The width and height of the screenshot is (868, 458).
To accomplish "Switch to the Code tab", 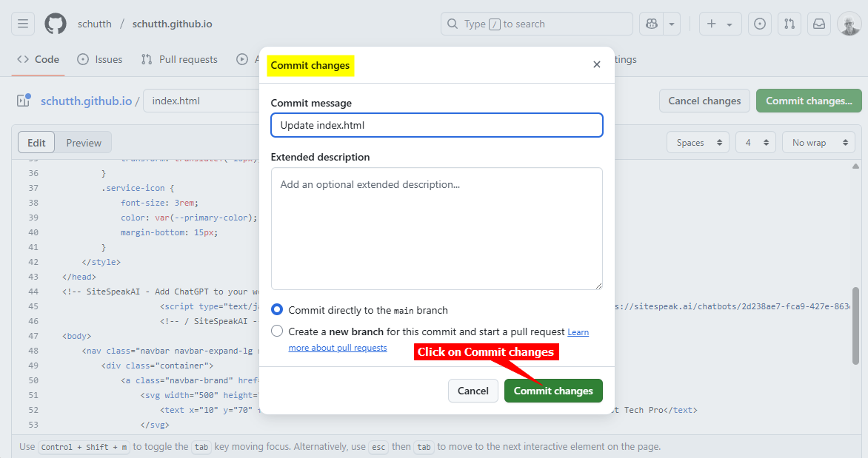I will point(39,59).
